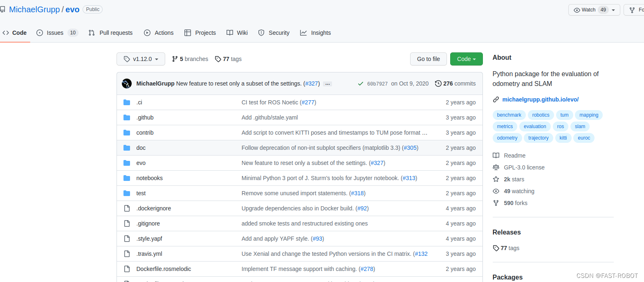Open the #305 link in doc row

[410, 148]
